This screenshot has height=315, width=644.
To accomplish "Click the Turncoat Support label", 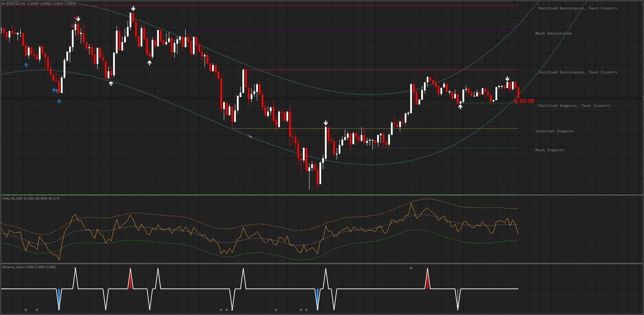I will tap(554, 131).
